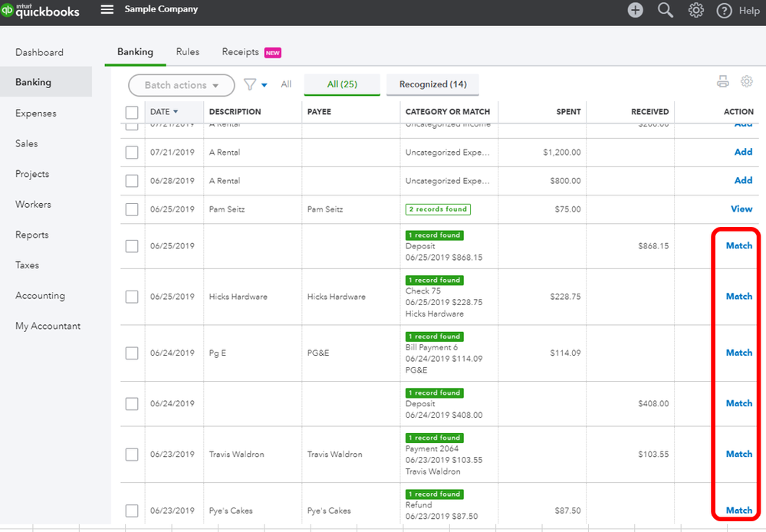
Task: Open Reports in the left sidebar
Action: click(x=32, y=235)
